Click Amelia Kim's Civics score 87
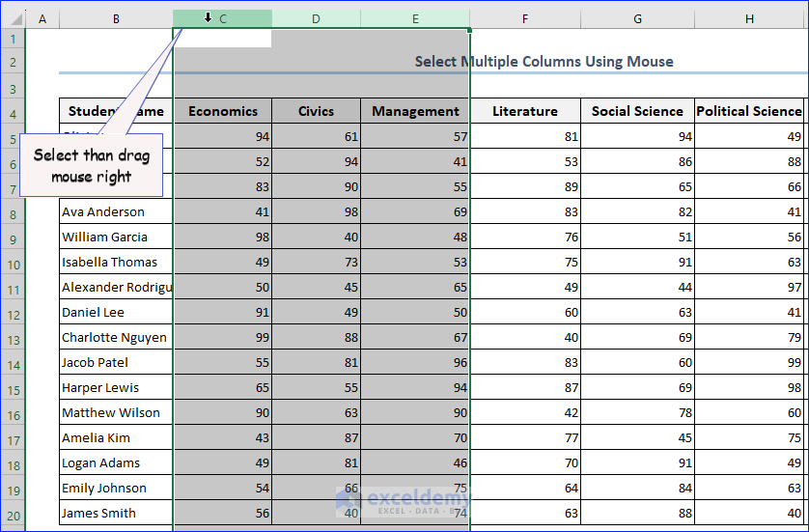The width and height of the screenshot is (809, 532). pyautogui.click(x=317, y=437)
